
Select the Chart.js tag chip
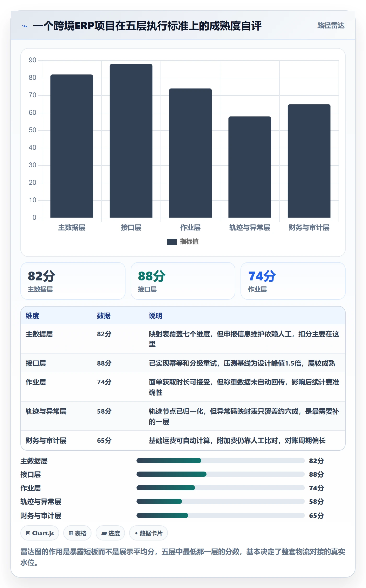40,533
